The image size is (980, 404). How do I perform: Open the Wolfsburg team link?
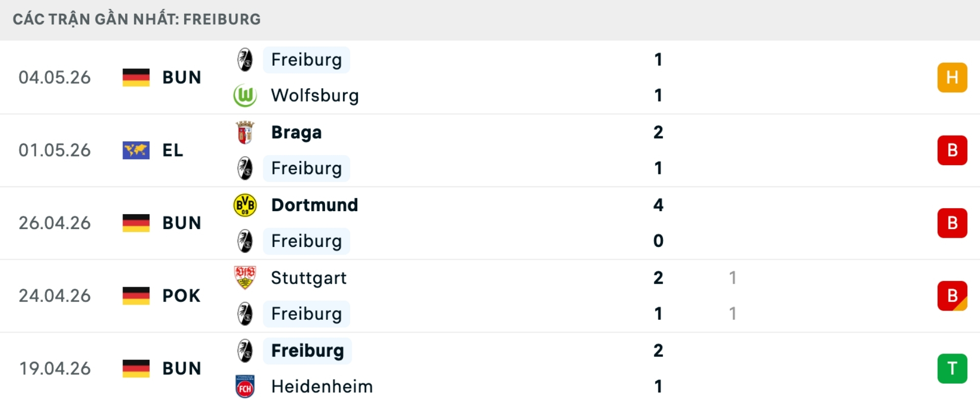pos(315,95)
